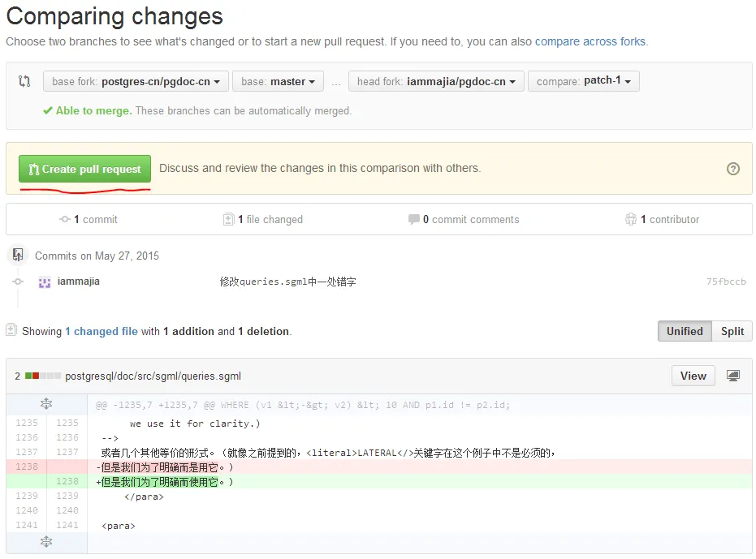The image size is (756, 559).
Task: Open commit hash 75fbccb
Action: 725,282
